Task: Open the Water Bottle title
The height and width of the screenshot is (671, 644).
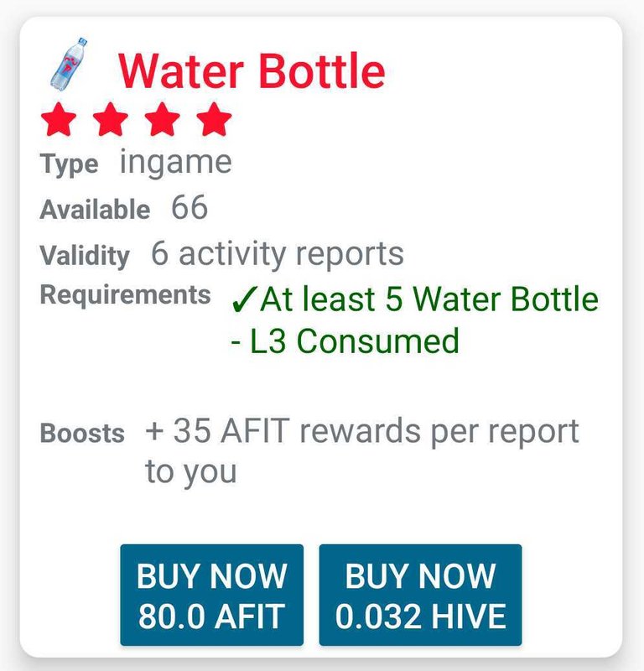Action: pyautogui.click(x=252, y=70)
